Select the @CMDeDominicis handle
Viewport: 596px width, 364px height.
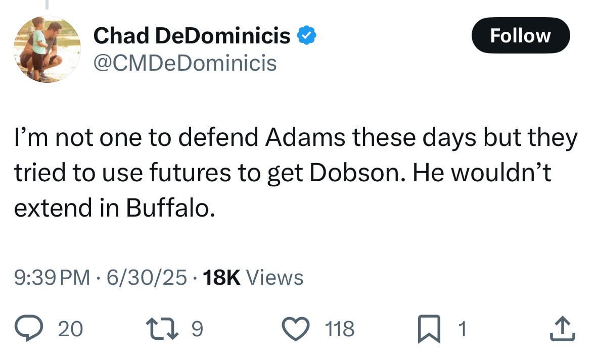[184, 63]
